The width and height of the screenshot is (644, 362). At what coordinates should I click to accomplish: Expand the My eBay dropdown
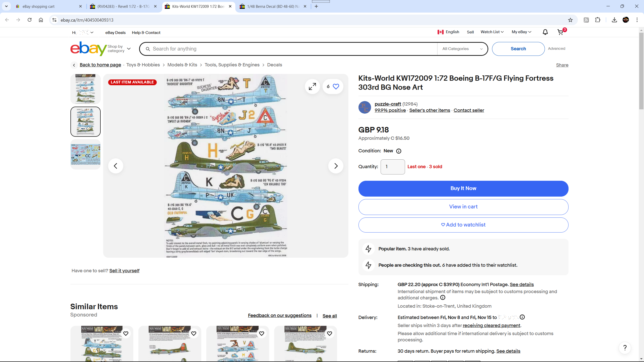(521, 32)
